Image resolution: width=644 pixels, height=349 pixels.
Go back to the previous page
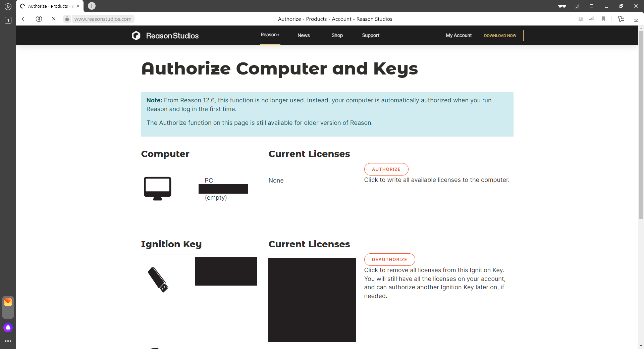(24, 19)
